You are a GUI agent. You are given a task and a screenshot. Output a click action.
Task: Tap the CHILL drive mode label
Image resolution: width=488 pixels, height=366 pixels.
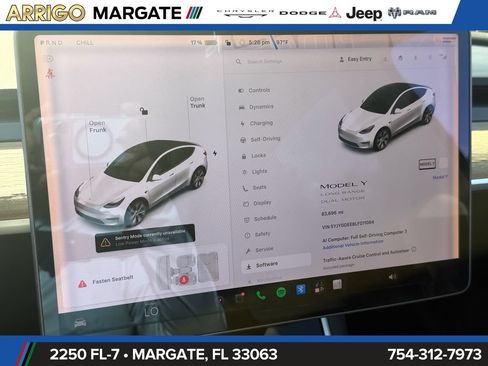coord(85,43)
